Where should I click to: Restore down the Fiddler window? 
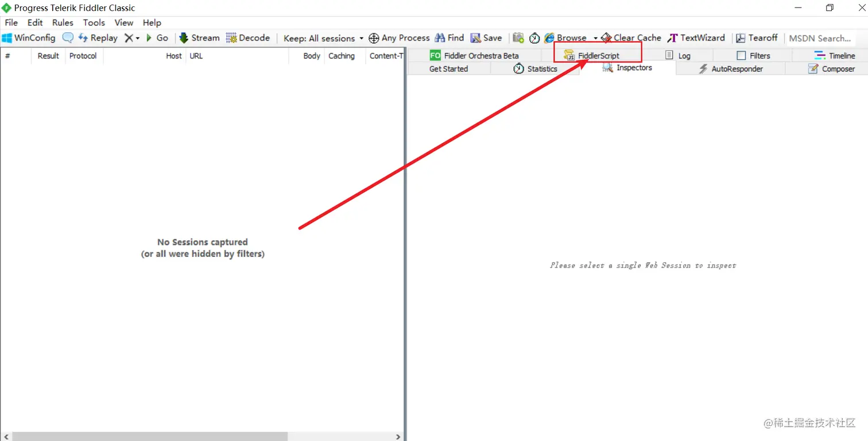(x=830, y=7)
